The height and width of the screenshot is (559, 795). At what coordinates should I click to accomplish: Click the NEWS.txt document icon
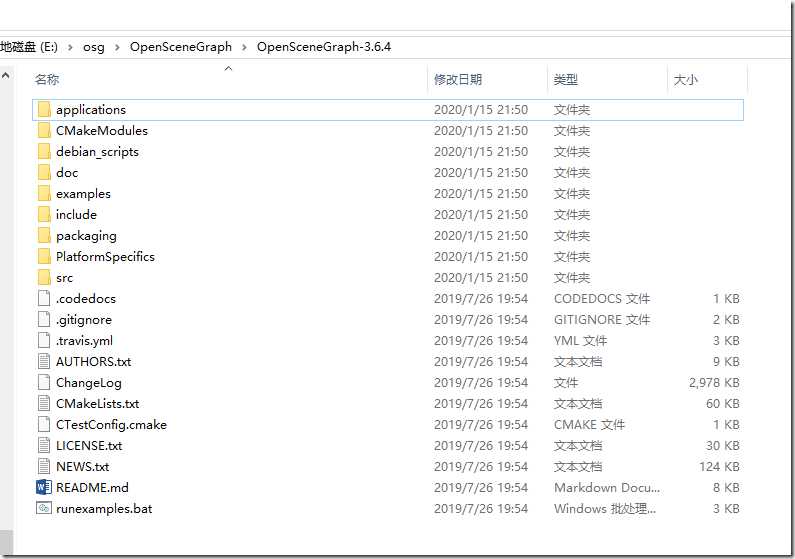coord(44,467)
